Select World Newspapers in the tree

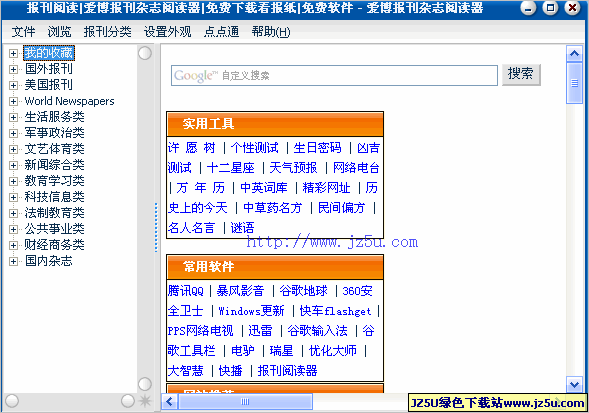pyautogui.click(x=69, y=101)
